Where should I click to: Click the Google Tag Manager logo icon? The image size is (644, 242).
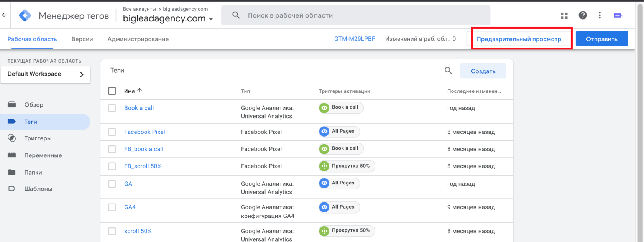(25, 16)
